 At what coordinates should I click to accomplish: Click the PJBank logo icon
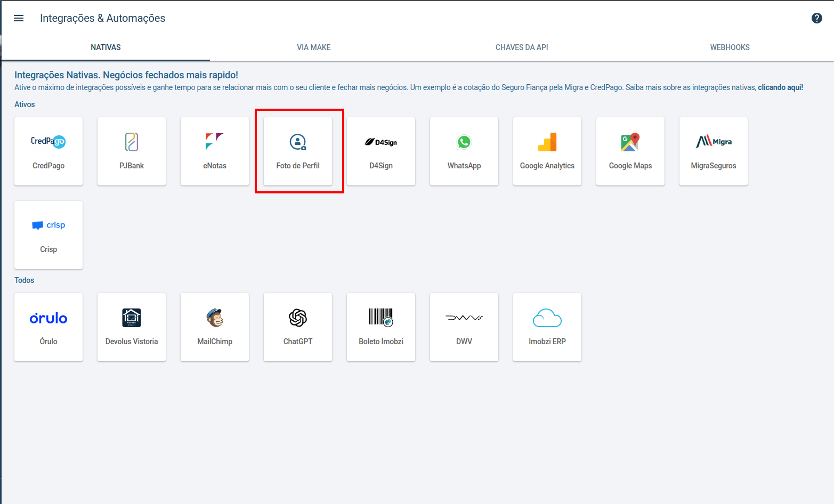pos(132,142)
